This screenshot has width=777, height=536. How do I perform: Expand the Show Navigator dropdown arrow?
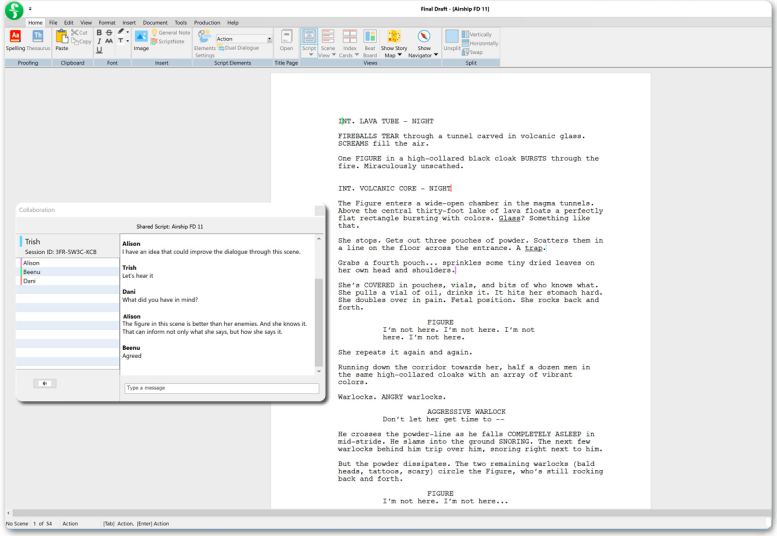point(436,55)
